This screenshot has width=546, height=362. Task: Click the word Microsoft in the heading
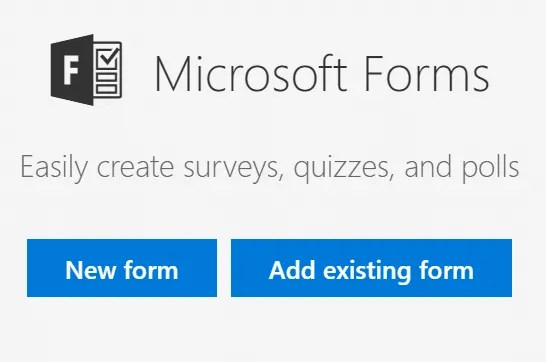(251, 74)
